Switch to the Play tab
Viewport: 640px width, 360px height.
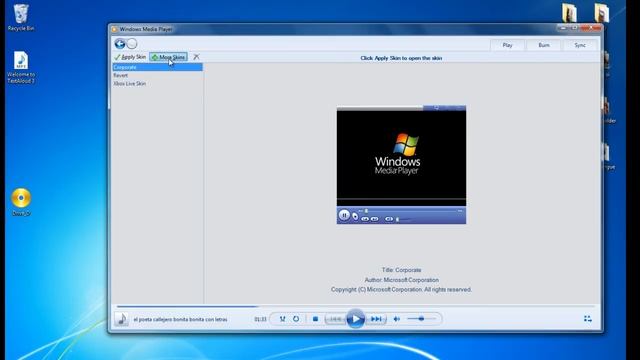click(x=507, y=45)
